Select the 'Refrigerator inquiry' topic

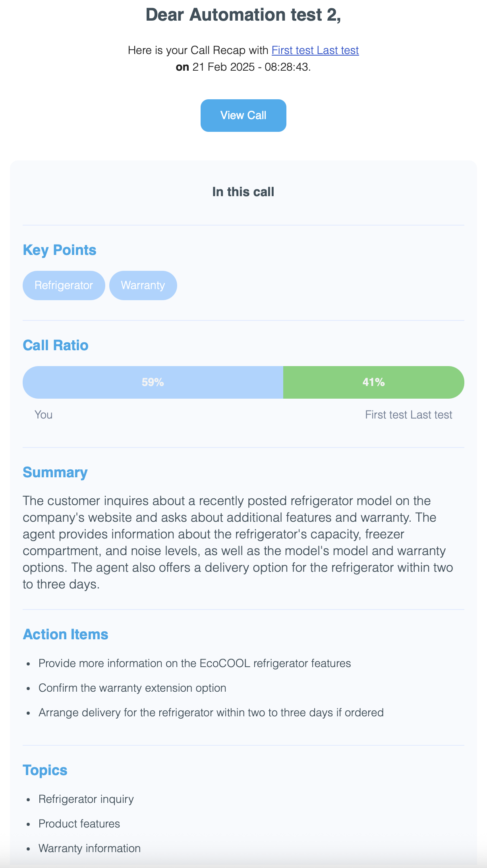pos(86,799)
